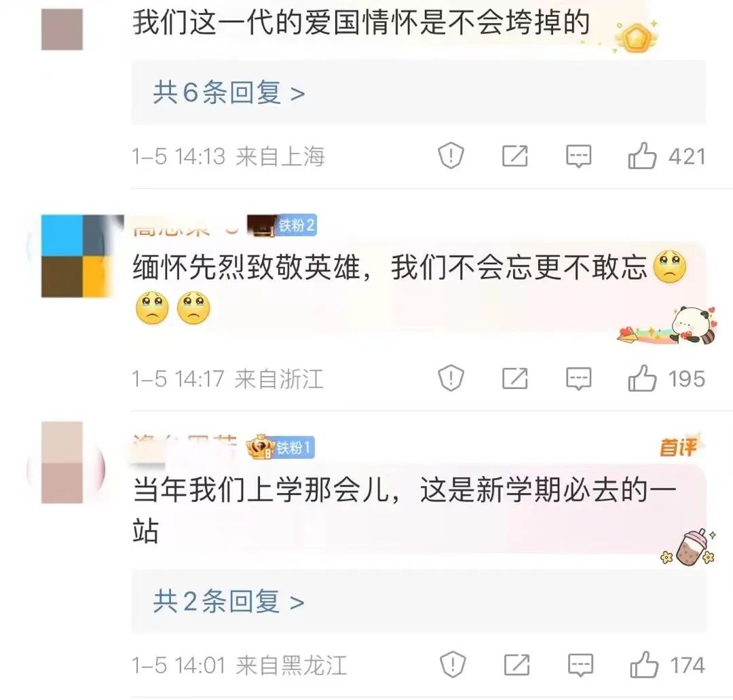This screenshot has height=700, width=733.
Task: Open the top commenter's avatar
Action: pyautogui.click(x=62, y=29)
